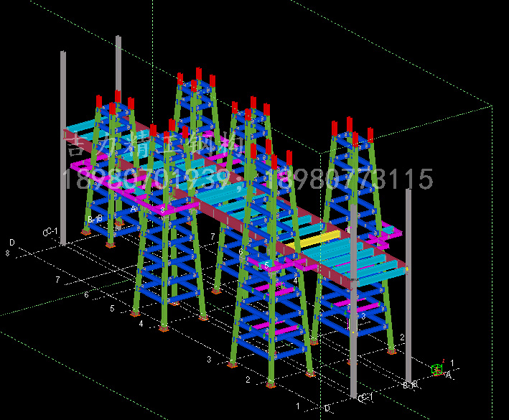Click the grid number 7 on left side
The width and height of the screenshot is (509, 420).
(x=57, y=279)
